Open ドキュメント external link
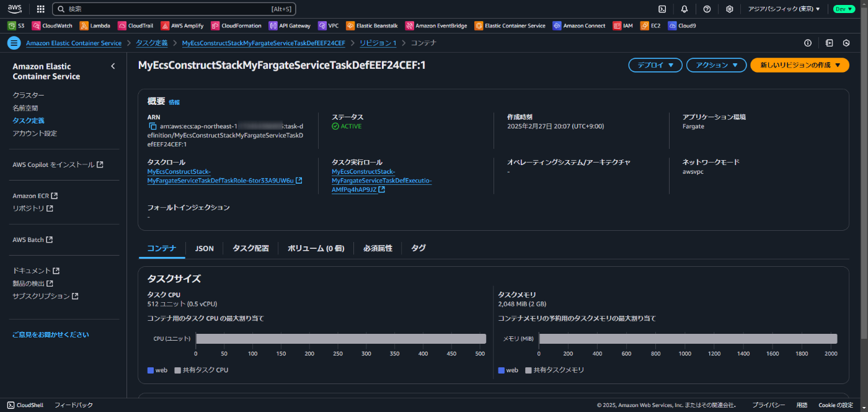Viewport: 868px width, 412px height. pyautogui.click(x=36, y=271)
